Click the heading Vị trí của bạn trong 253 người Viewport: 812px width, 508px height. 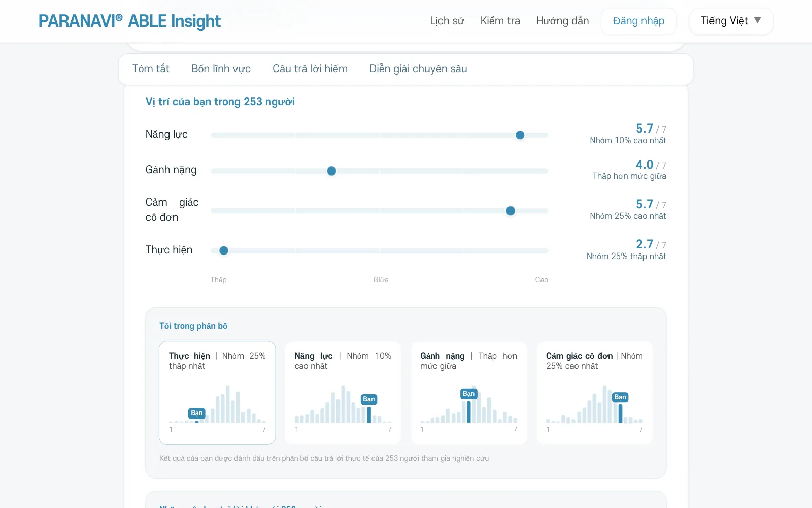[220, 102]
